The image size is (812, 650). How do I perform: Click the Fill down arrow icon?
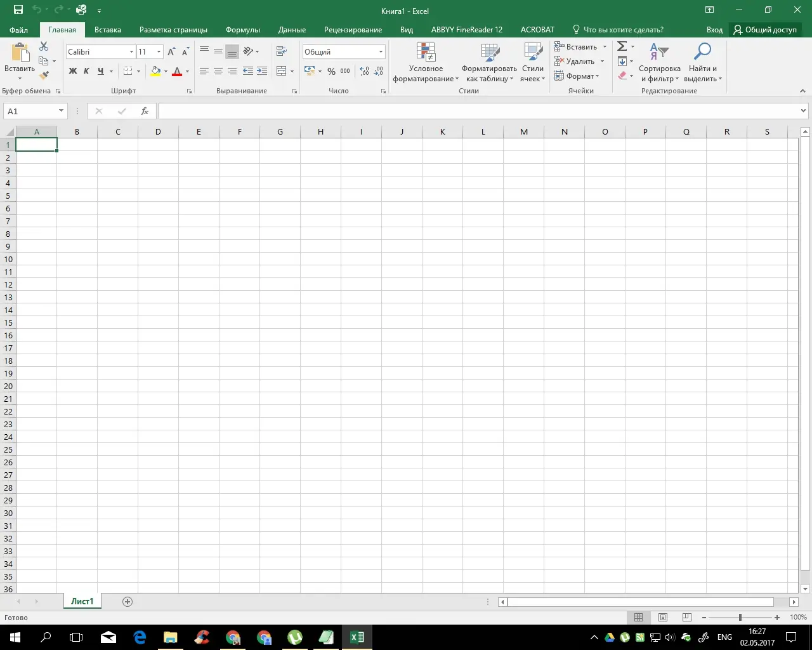point(622,61)
